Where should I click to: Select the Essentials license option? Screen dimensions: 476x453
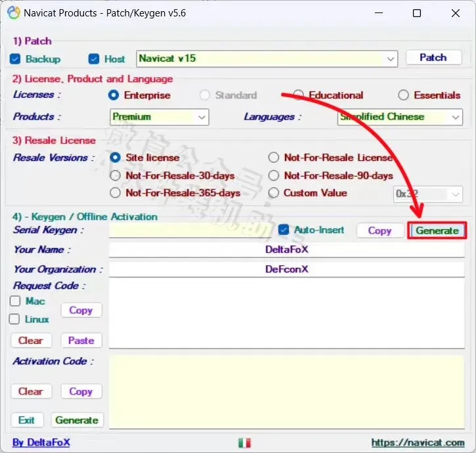point(403,95)
